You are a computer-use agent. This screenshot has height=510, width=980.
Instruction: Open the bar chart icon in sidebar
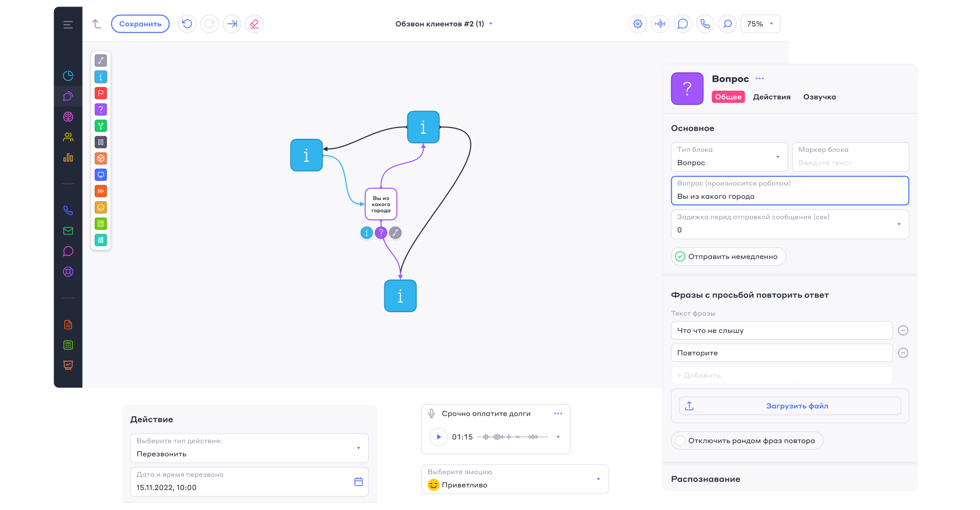(x=68, y=158)
